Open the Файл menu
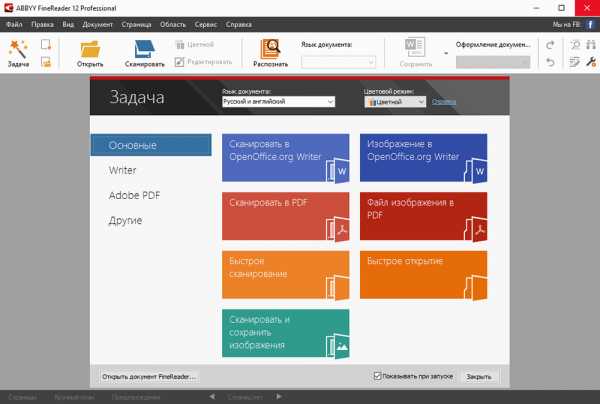This screenshot has height=404, width=600. (x=14, y=25)
